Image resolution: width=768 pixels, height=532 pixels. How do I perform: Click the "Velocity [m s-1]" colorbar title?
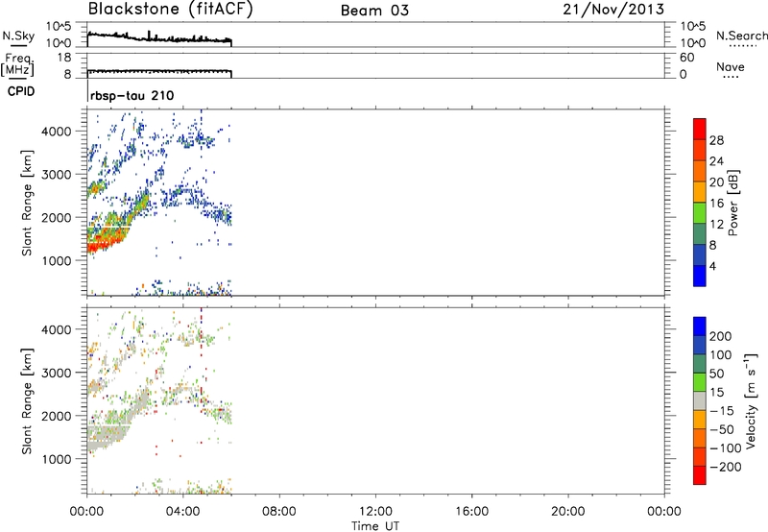[x=751, y=401]
